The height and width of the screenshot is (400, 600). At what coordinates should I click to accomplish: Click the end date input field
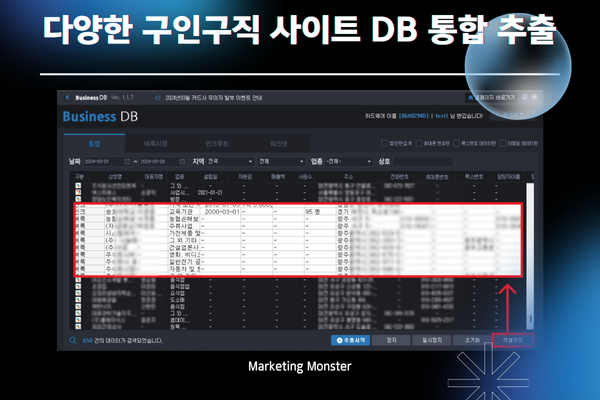pos(163,162)
